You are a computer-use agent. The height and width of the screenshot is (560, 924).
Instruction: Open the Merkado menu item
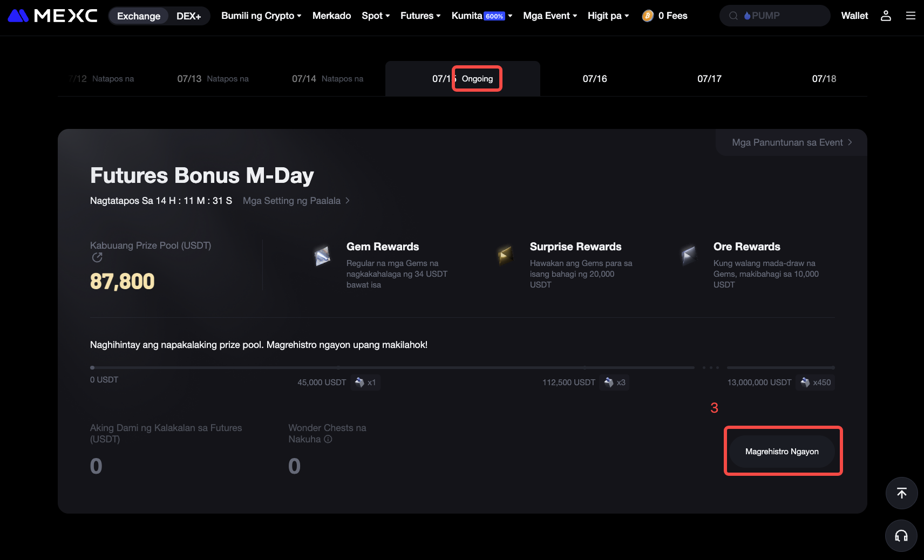[x=331, y=16]
